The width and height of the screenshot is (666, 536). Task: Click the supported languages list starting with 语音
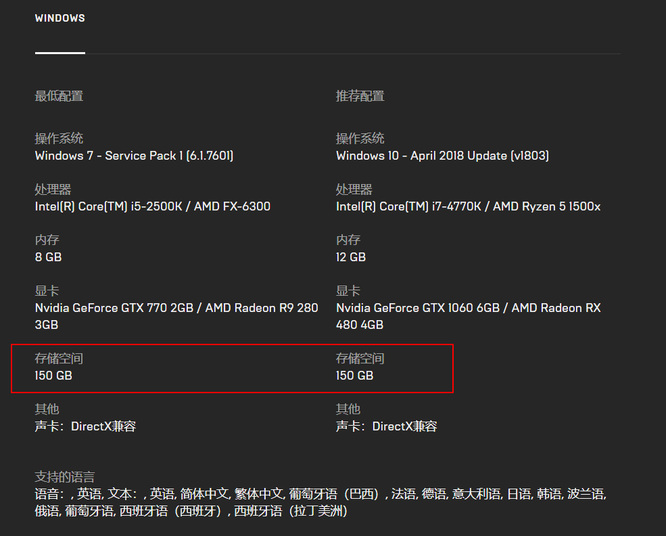point(320,494)
